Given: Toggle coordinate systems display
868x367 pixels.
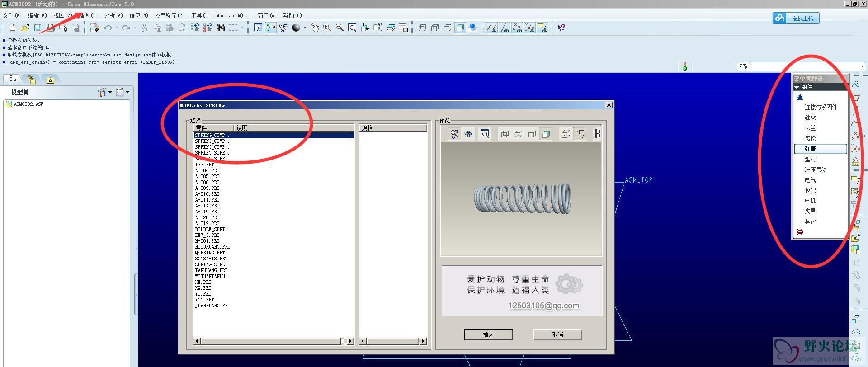Looking at the screenshot, I should pyautogui.click(x=530, y=28).
